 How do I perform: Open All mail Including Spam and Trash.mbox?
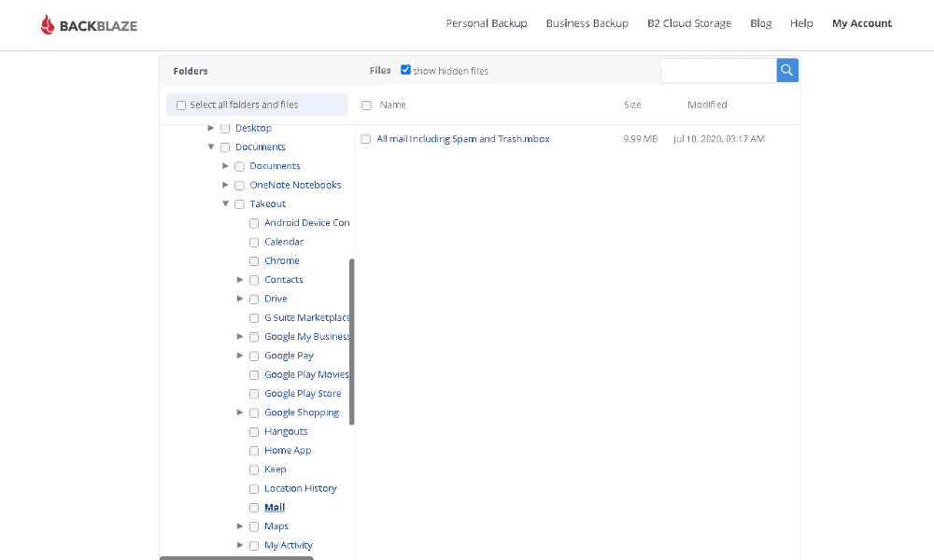[x=463, y=139]
